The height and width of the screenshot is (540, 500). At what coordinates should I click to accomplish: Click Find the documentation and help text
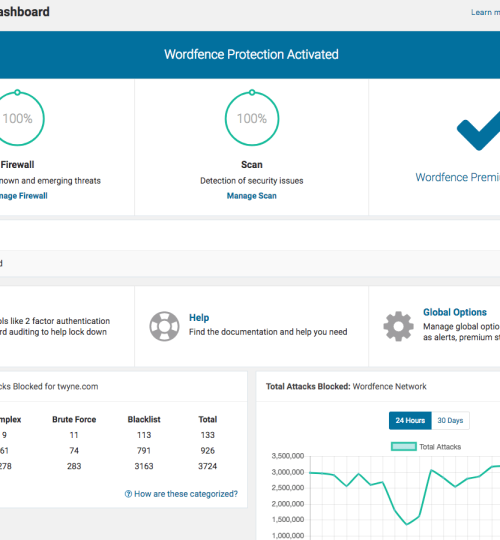pos(268,332)
